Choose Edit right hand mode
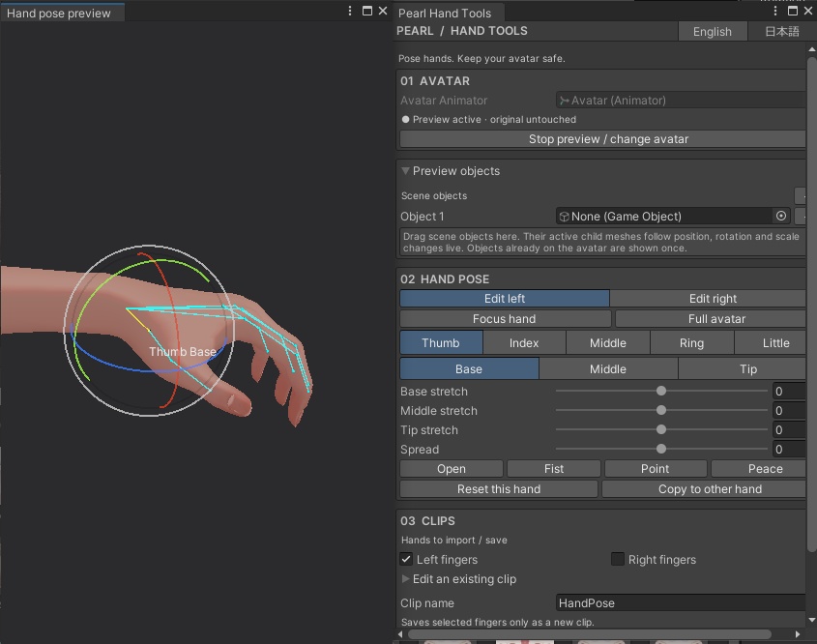This screenshot has width=817, height=644. coord(709,299)
